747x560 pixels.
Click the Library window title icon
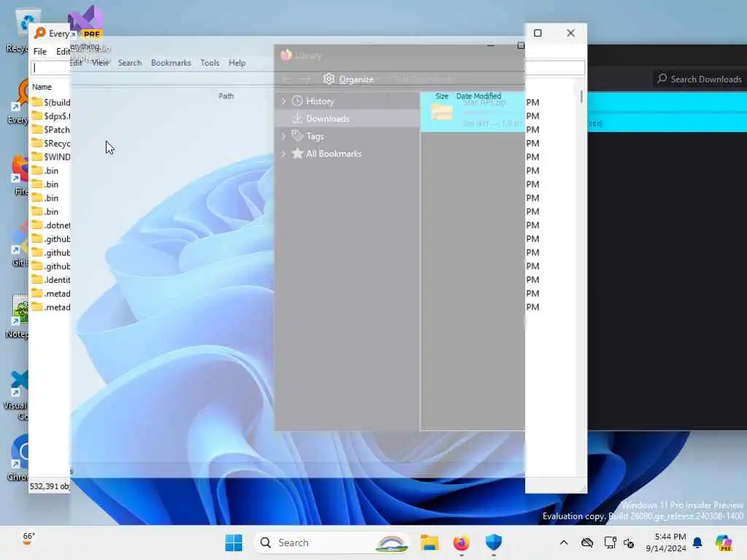(x=286, y=55)
